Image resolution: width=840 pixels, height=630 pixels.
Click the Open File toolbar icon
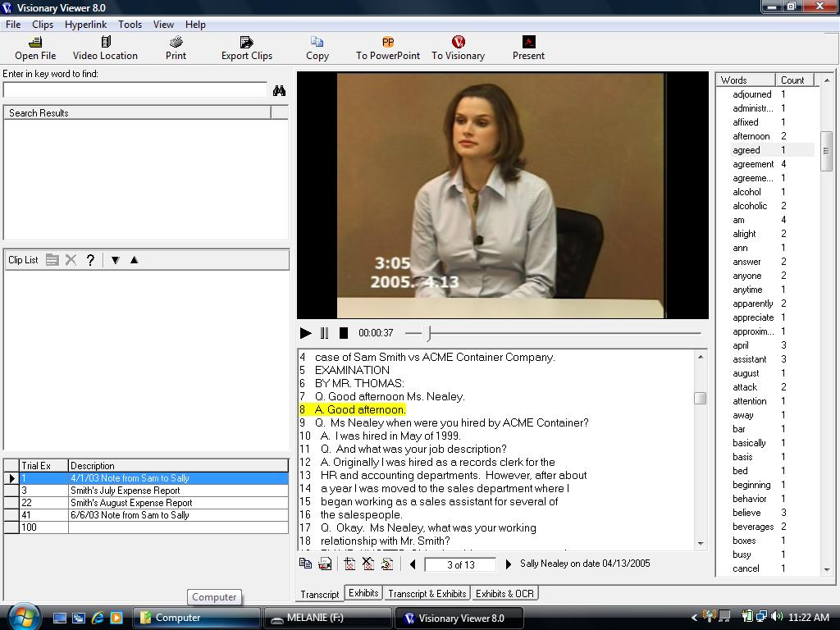click(35, 43)
